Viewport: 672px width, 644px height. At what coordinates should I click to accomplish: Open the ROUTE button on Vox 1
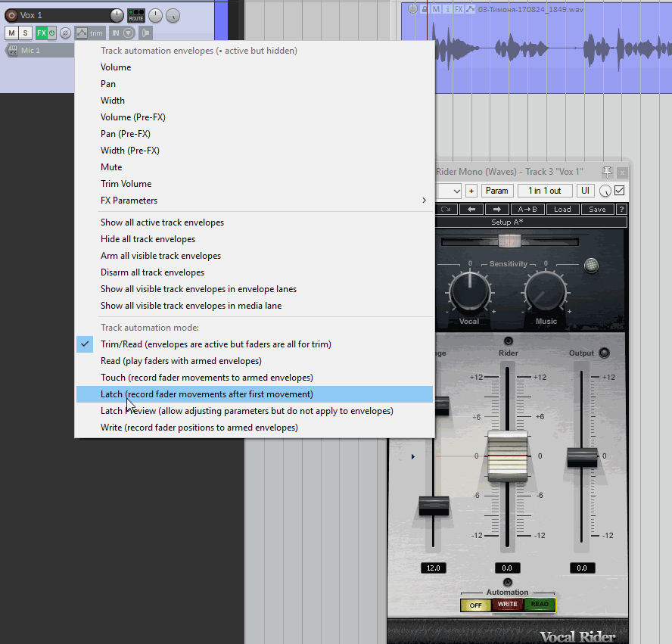click(136, 15)
